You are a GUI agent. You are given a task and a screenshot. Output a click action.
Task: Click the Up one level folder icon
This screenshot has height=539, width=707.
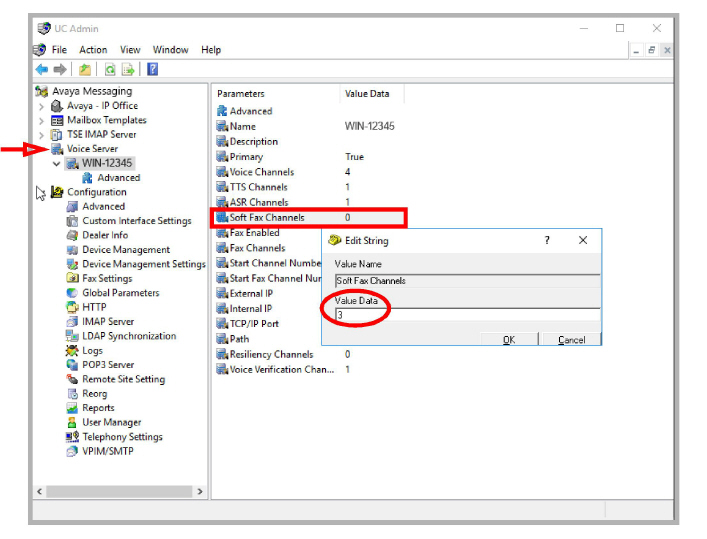tap(85, 69)
